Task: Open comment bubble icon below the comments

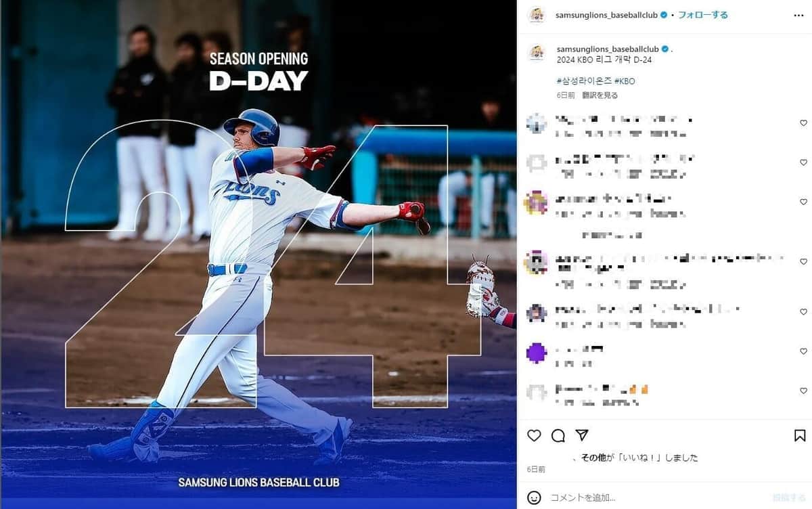Action: click(558, 436)
